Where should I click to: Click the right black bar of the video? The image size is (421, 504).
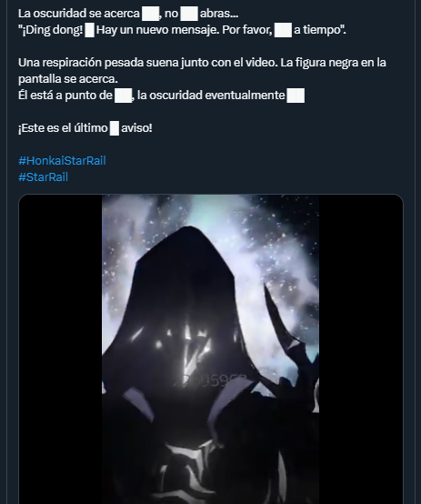(x=361, y=349)
